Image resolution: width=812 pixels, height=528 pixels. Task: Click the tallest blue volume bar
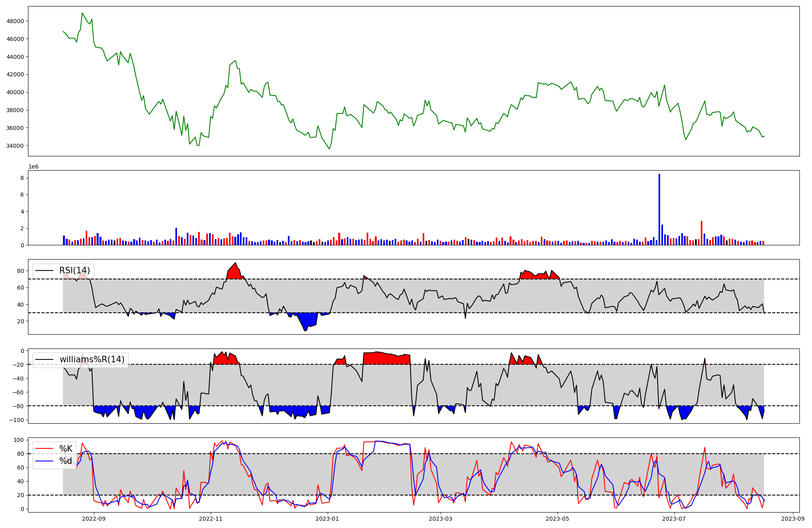[659, 209]
